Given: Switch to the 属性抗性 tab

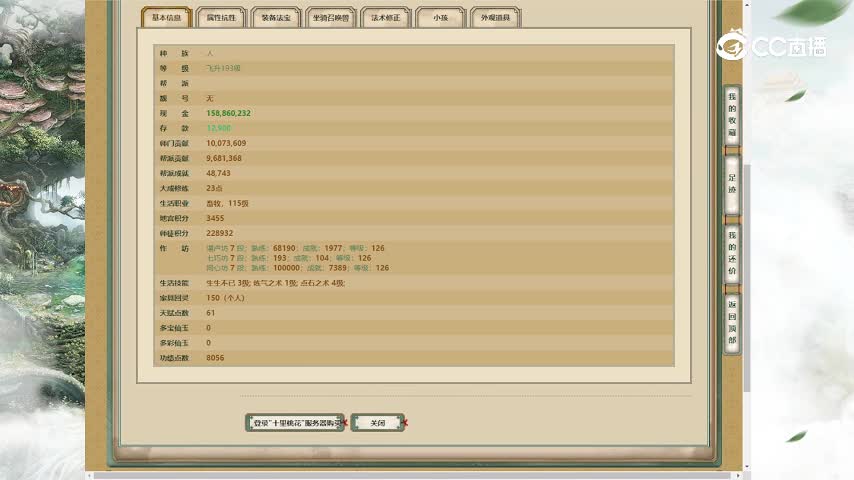Looking at the screenshot, I should tap(222, 18).
